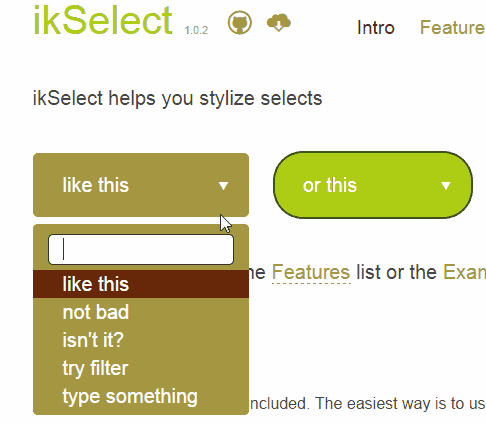Follow the Features link in paragraph

pos(311,272)
